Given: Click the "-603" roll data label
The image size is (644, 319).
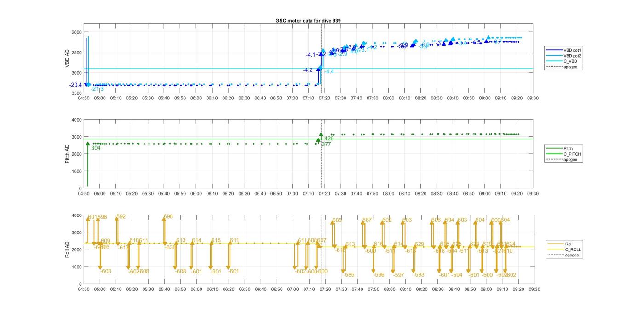Looking at the screenshot, I should point(106,272).
